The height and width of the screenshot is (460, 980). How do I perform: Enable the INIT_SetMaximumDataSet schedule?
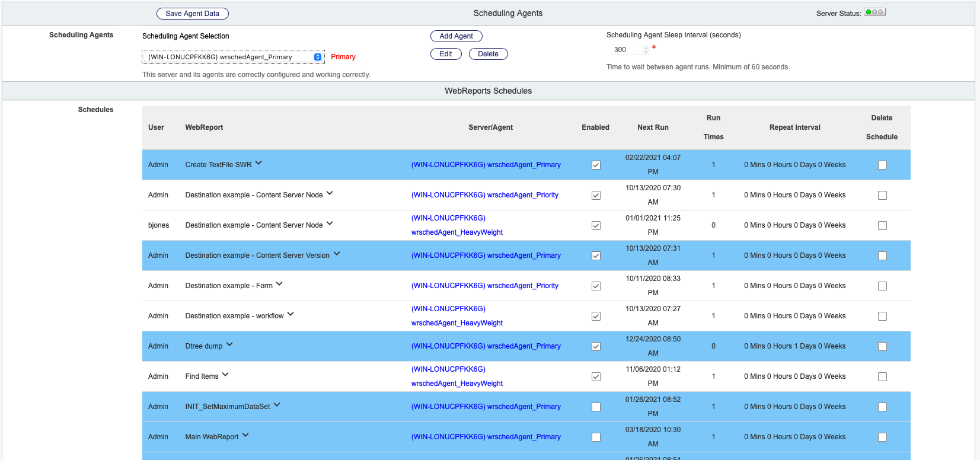coord(596,407)
